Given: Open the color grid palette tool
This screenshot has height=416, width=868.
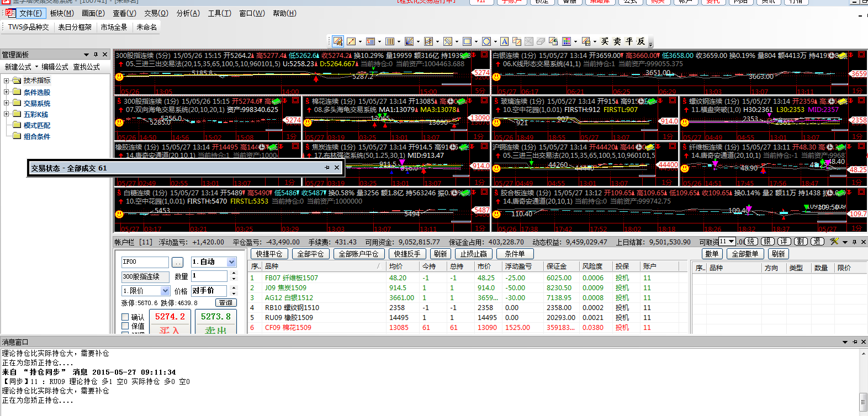Looking at the screenshot, I should pos(567,41).
